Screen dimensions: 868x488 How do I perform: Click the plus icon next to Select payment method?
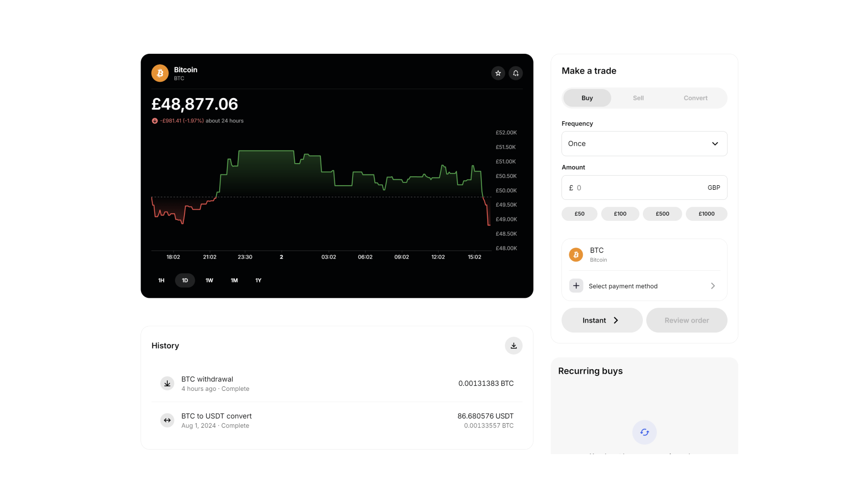[x=576, y=286]
